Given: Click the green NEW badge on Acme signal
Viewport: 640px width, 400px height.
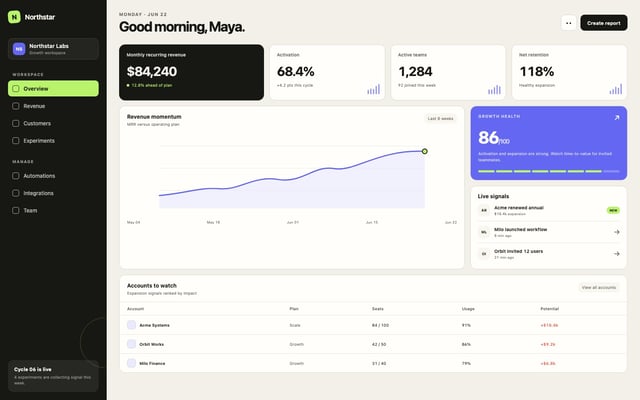Looking at the screenshot, I should (613, 210).
